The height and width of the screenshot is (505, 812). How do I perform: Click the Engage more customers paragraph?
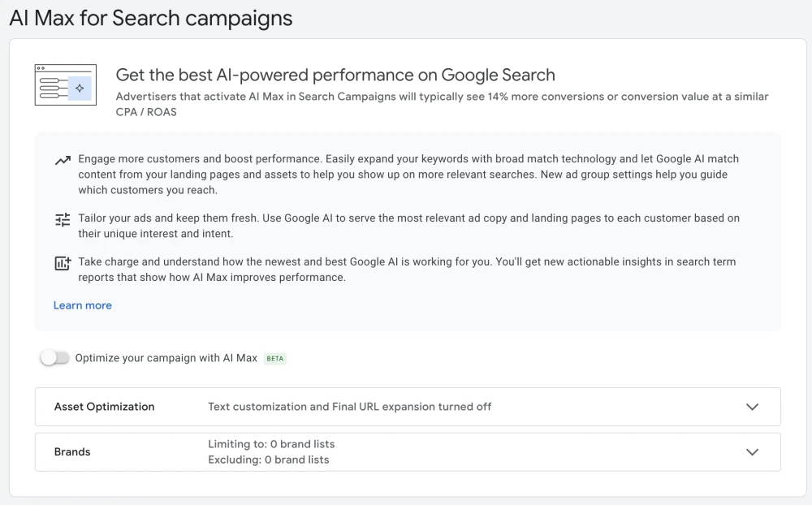point(408,175)
